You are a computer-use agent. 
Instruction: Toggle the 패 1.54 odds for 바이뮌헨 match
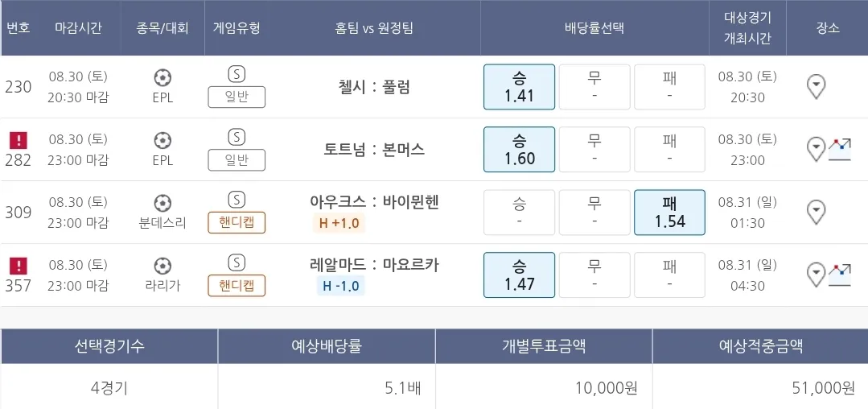pos(669,213)
